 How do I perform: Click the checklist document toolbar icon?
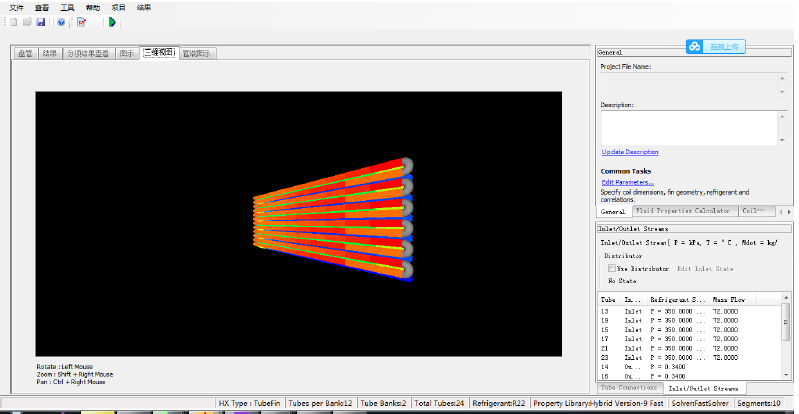tap(82, 22)
